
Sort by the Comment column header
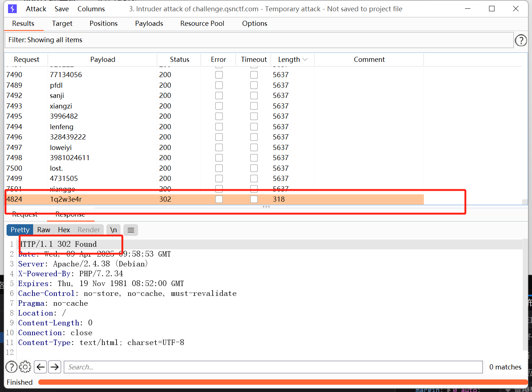pyautogui.click(x=369, y=59)
